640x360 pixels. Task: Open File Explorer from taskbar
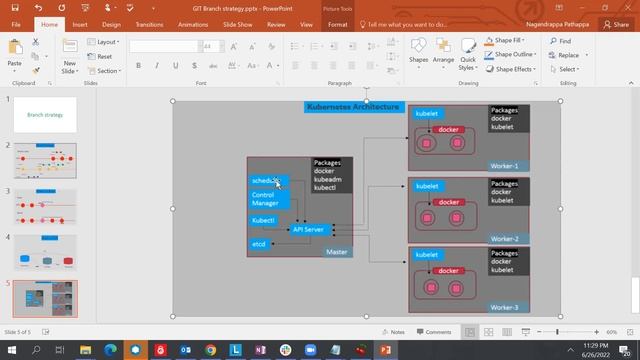[x=85, y=350]
